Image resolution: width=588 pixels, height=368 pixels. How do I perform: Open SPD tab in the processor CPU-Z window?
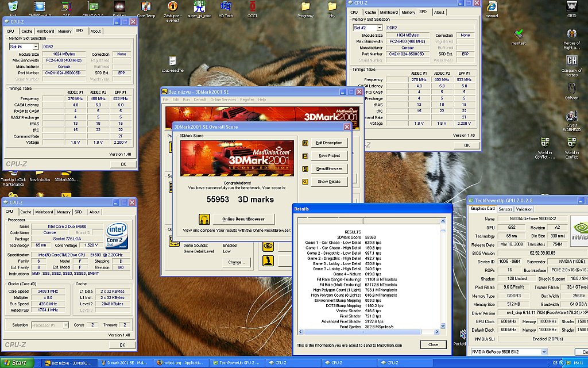point(78,212)
